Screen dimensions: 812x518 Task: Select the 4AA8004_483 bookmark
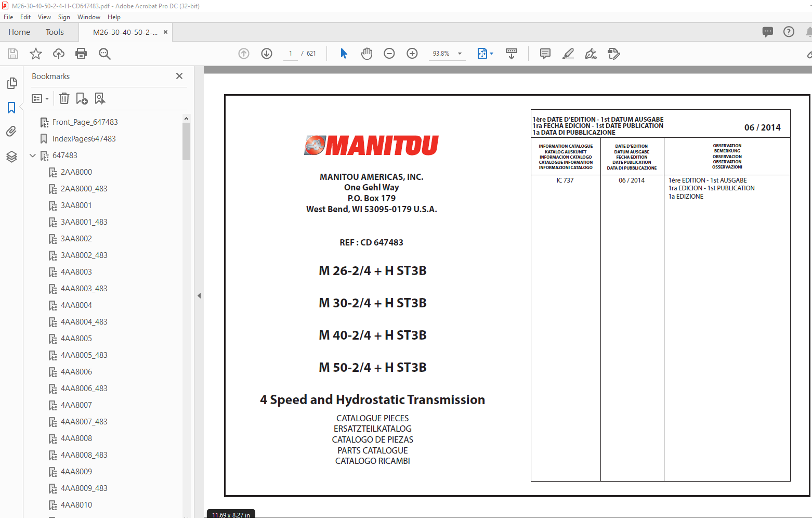(84, 322)
